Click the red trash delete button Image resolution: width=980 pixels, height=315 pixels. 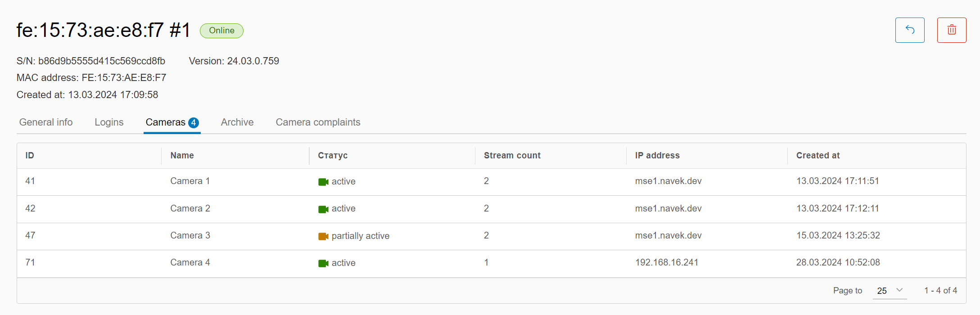(951, 30)
